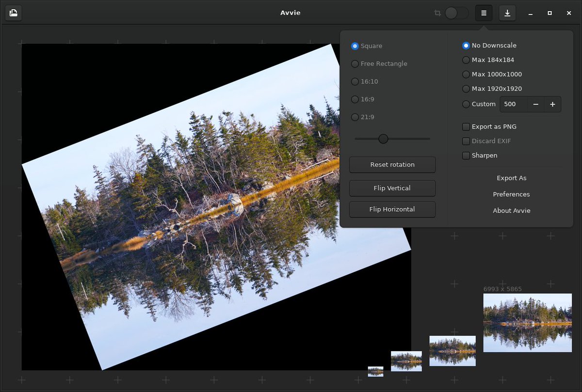Click the smallest preview thumbnail
The width and height of the screenshot is (582, 392).
tap(375, 372)
